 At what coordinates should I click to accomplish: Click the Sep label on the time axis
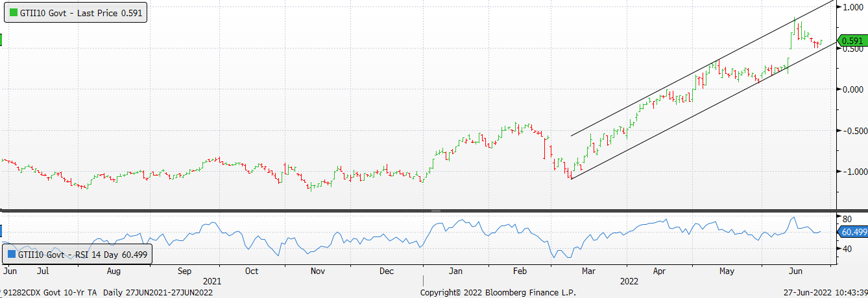pos(184,271)
